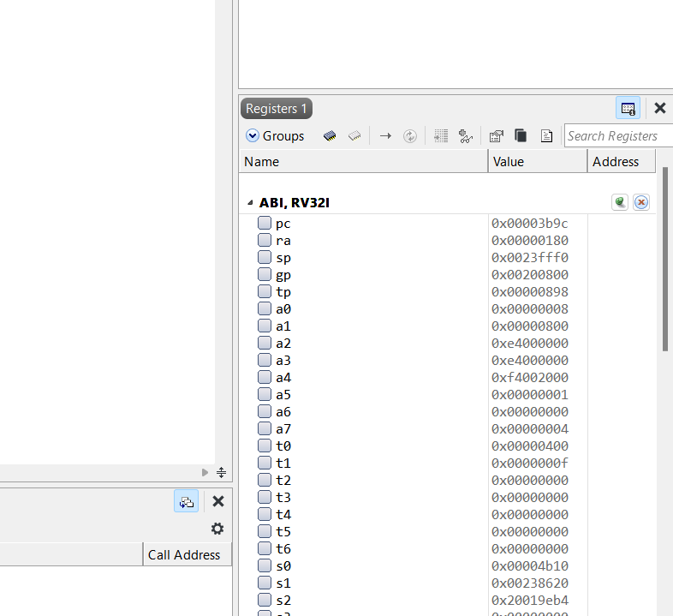Select the s0 value 0x00004b10
This screenshot has width=673, height=616.
[530, 566]
